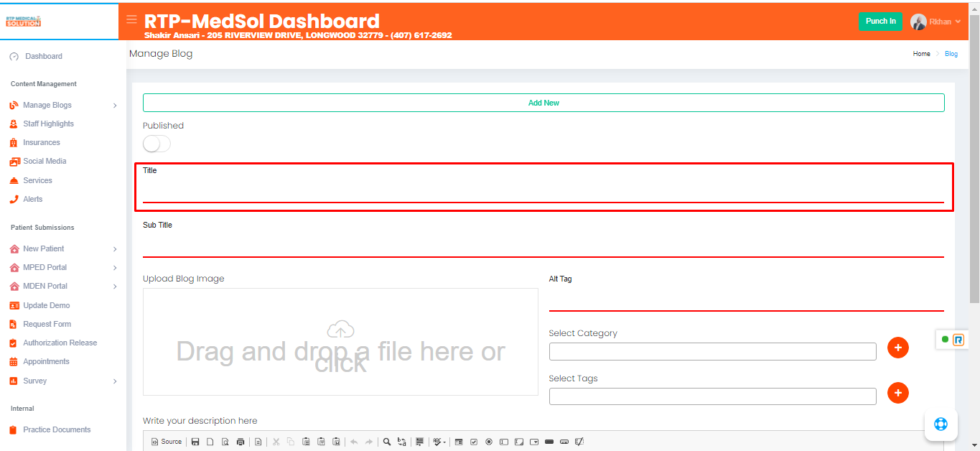Click the blue lifebuoy help icon
This screenshot has height=451, width=980.
pos(941,424)
